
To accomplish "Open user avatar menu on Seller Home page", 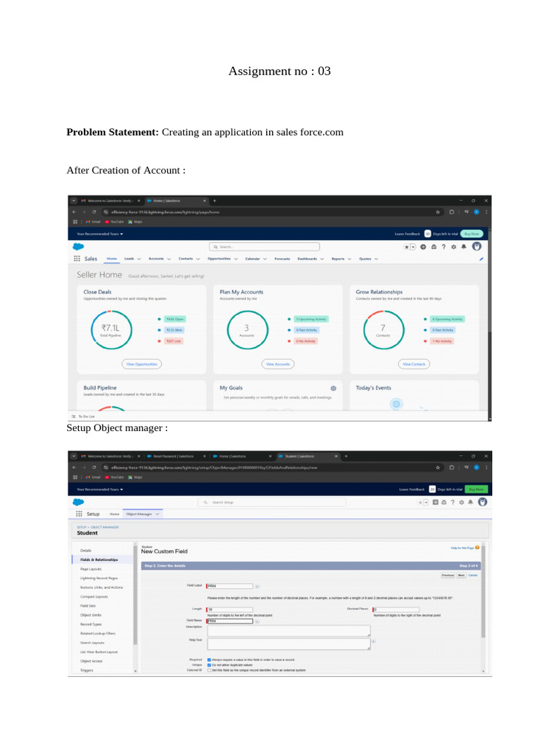I will pos(478,247).
